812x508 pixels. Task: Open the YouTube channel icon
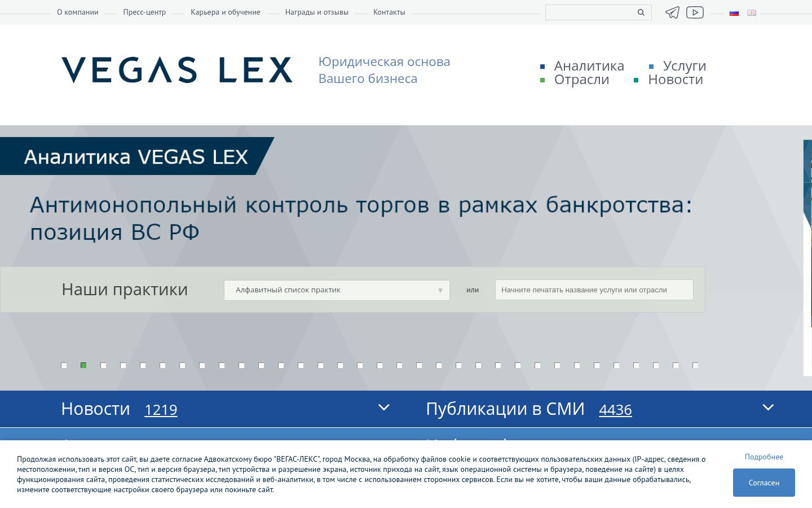(x=695, y=12)
